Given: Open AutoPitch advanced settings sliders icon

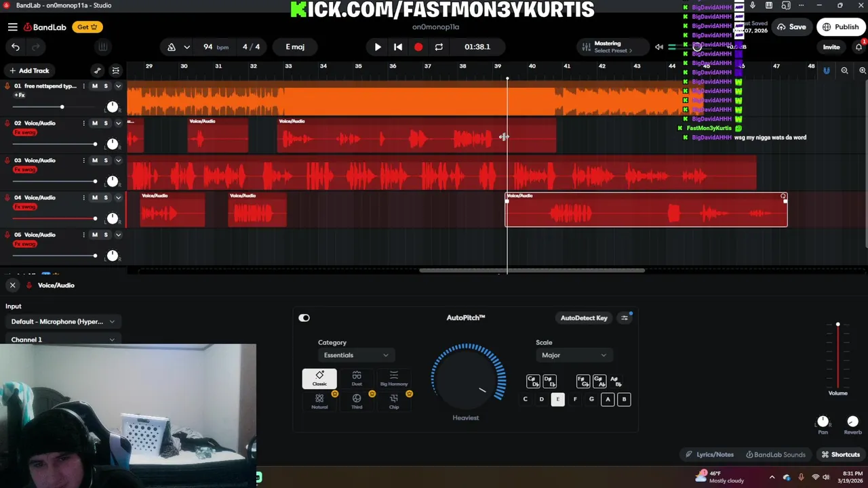Looking at the screenshot, I should point(625,318).
